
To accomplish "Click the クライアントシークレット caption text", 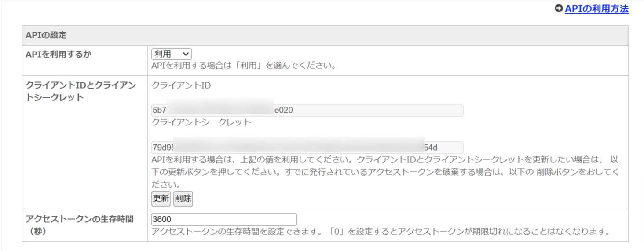I will tap(201, 122).
